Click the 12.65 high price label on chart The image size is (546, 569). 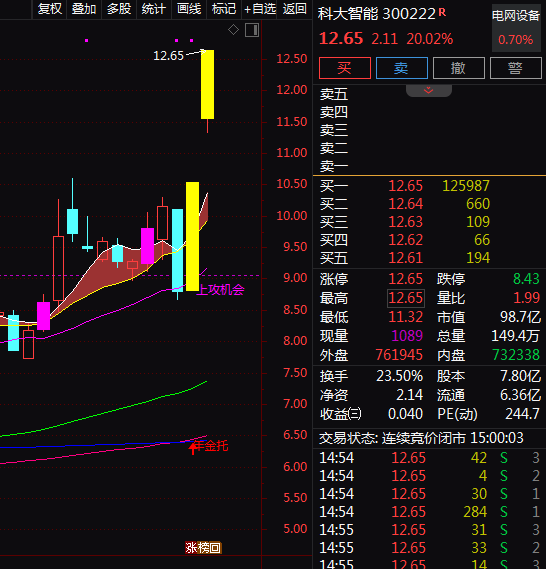pos(168,56)
